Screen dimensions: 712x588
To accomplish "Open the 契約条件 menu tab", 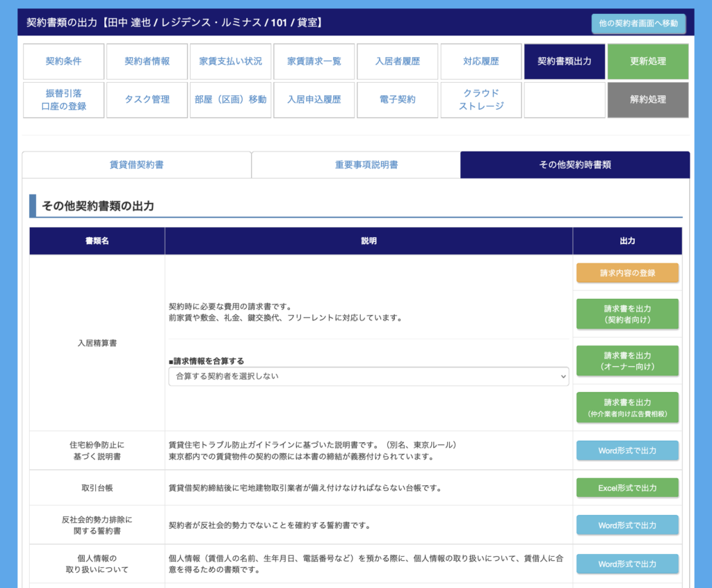I will pos(63,61).
